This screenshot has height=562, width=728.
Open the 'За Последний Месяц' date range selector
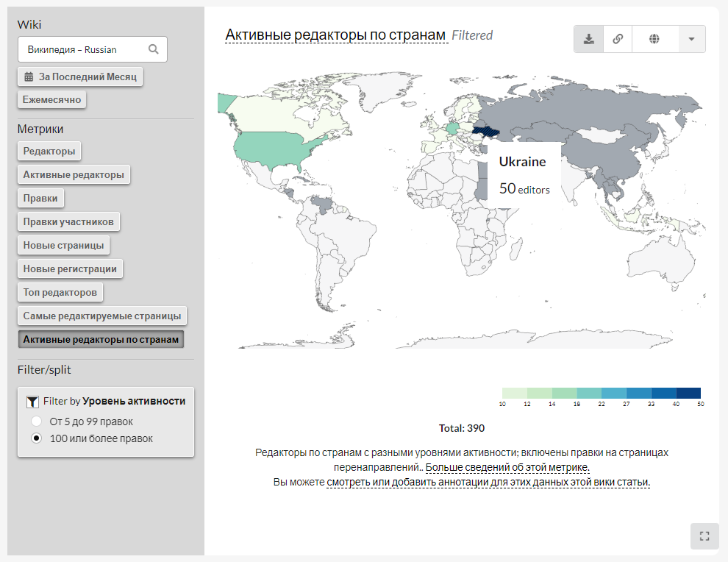(x=80, y=77)
